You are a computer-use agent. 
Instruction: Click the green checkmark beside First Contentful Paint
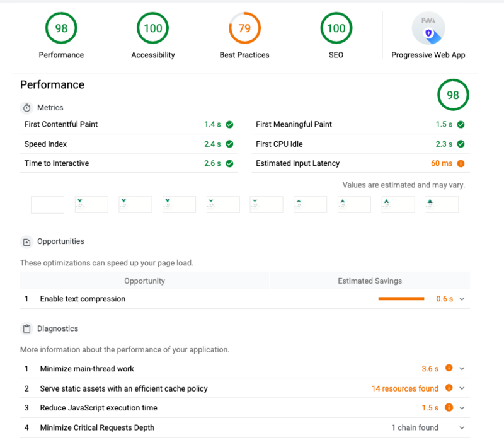229,124
